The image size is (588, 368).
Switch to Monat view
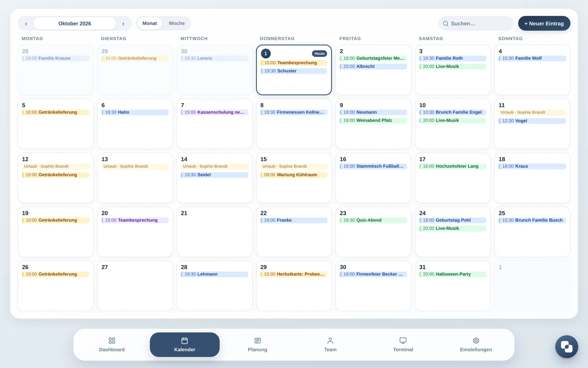150,23
